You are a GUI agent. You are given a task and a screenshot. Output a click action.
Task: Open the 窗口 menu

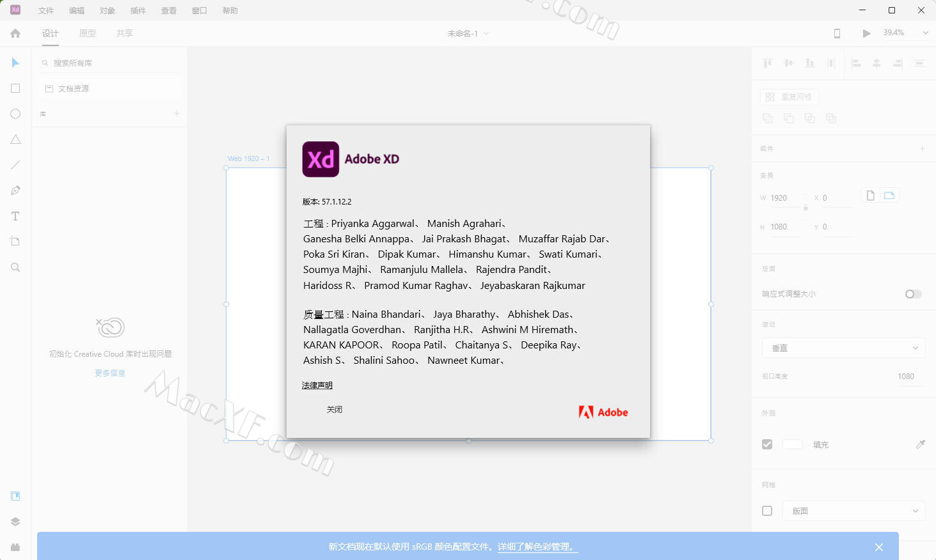(x=200, y=11)
